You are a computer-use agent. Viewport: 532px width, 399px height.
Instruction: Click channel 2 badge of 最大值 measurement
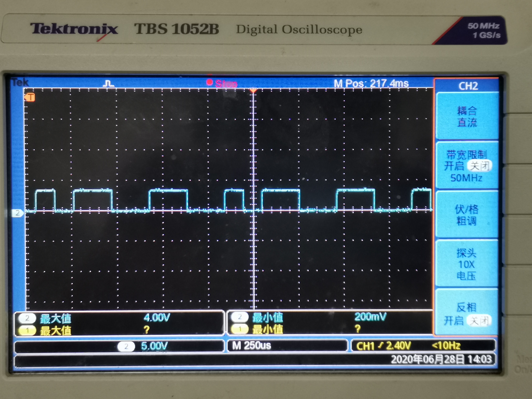(27, 318)
